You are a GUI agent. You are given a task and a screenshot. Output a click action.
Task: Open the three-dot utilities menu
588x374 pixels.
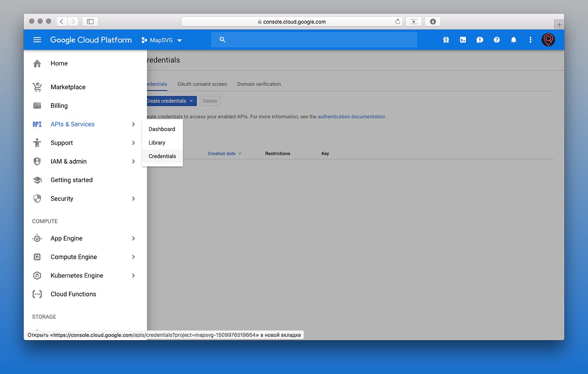coord(530,40)
